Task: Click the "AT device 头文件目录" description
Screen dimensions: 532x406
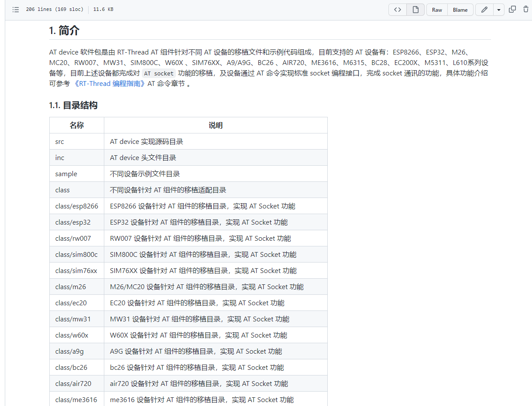Action: pyautogui.click(x=143, y=157)
